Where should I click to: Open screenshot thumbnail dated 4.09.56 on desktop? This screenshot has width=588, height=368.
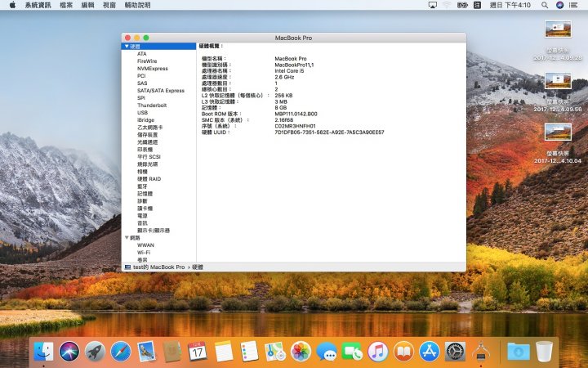coord(558,81)
